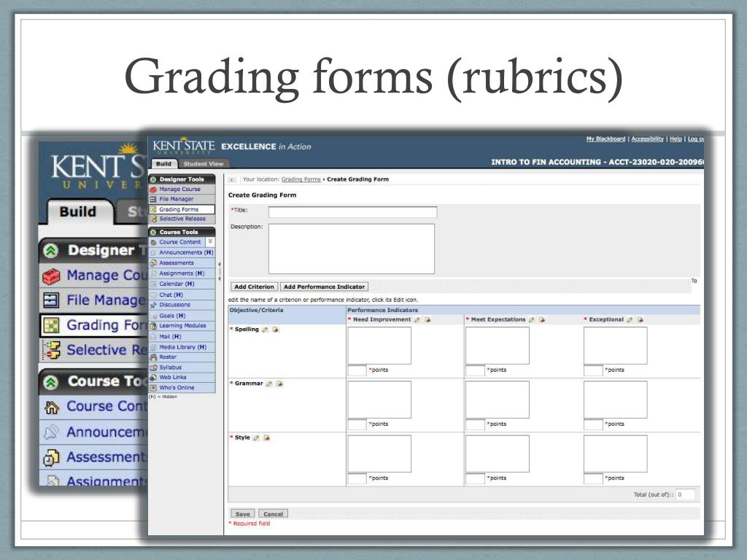This screenshot has width=747, height=560.
Task: Click the Style Need Improvement description box
Action: tap(379, 454)
